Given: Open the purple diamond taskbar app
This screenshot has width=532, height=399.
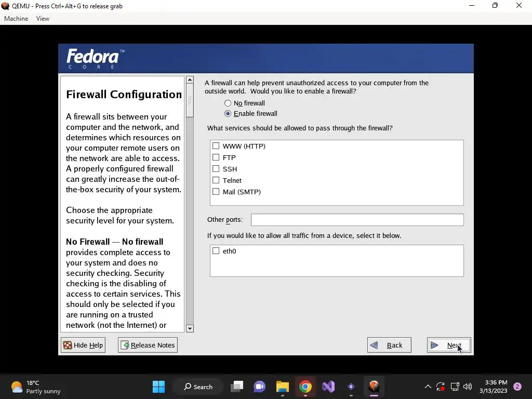Looking at the screenshot, I should 351,387.
